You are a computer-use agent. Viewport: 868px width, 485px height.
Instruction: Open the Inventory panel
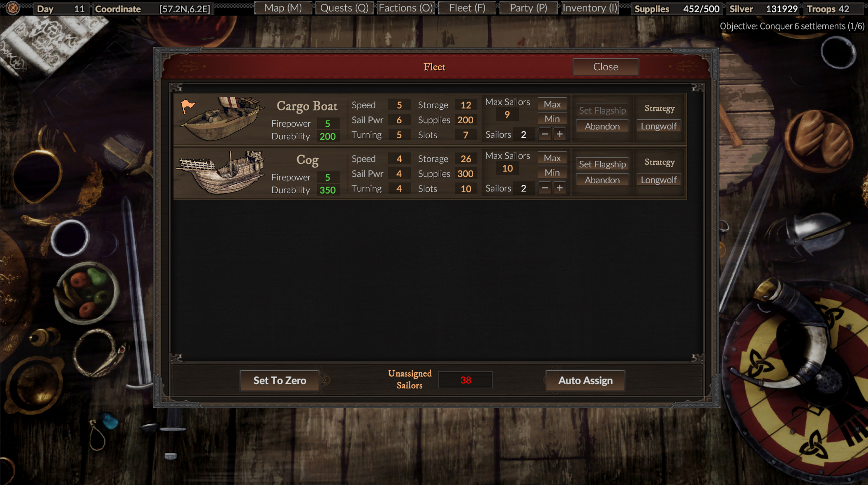(590, 8)
